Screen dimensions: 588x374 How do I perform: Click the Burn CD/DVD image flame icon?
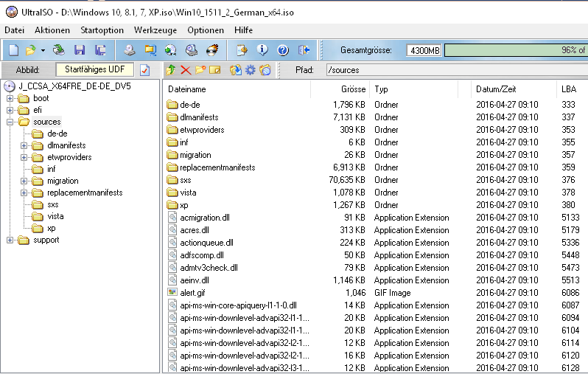coord(212,50)
